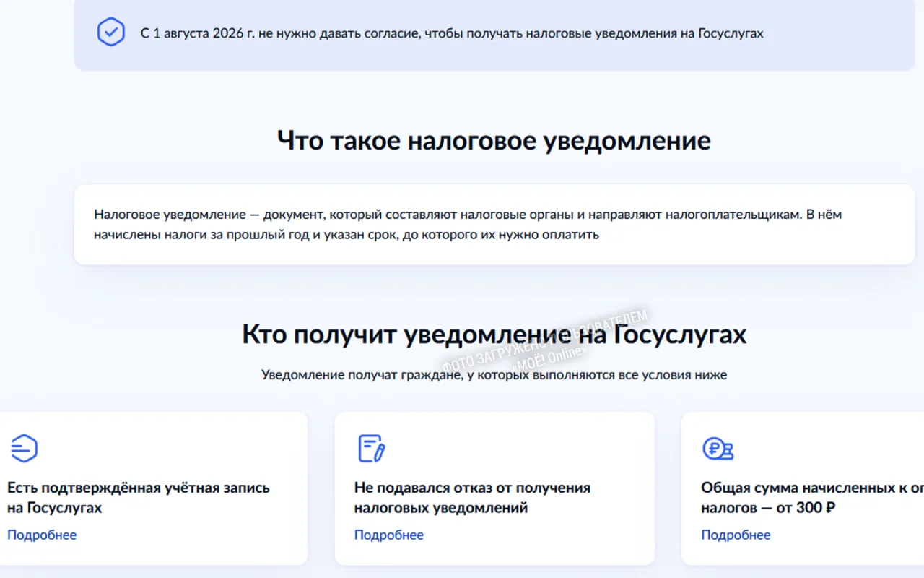Click the ruble coins icon in the third card

pos(718,449)
